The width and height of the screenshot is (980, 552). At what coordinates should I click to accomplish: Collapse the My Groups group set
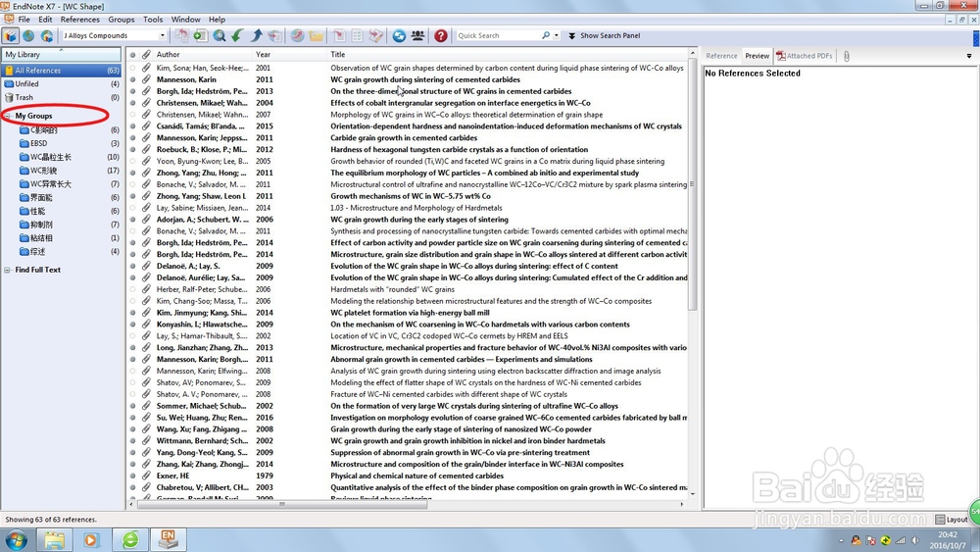8,116
